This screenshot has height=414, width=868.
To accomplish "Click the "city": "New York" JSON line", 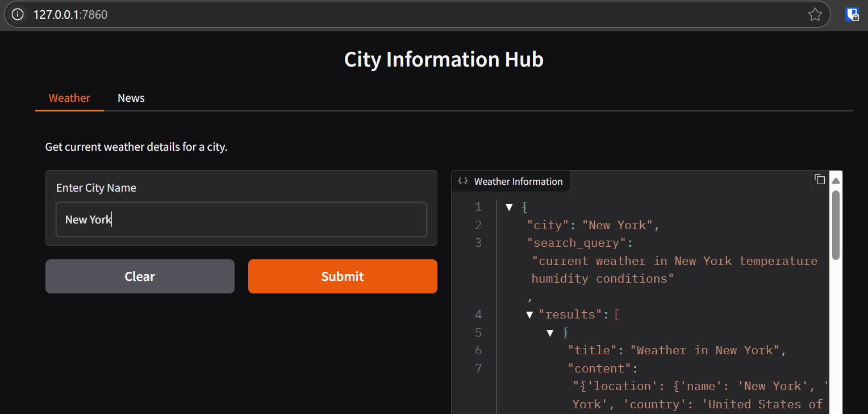I will coord(594,225).
